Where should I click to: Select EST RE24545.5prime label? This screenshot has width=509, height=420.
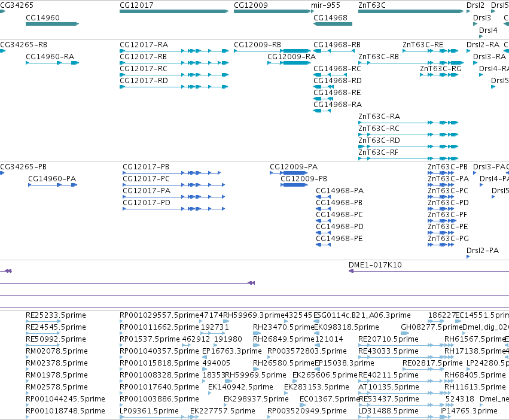56,327
